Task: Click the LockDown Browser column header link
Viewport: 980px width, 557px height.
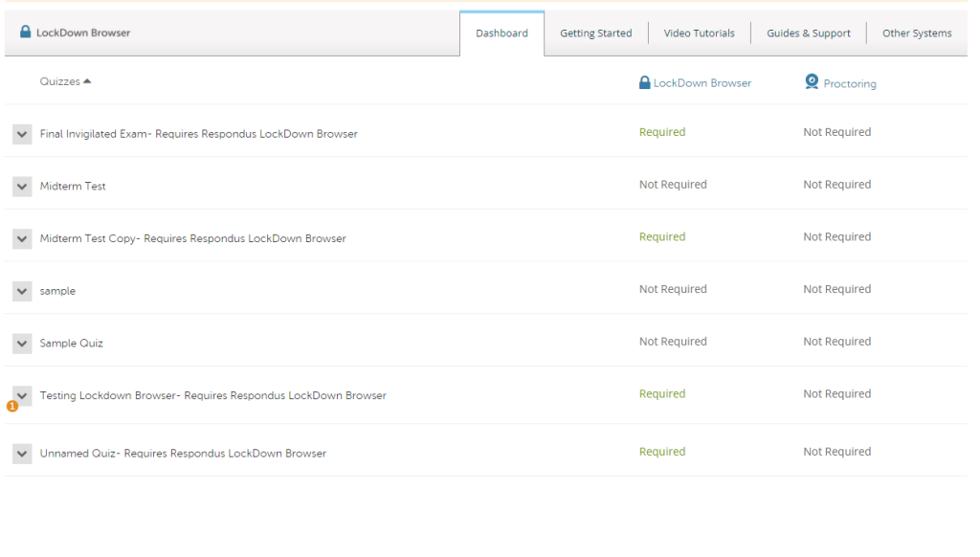Action: tap(704, 82)
